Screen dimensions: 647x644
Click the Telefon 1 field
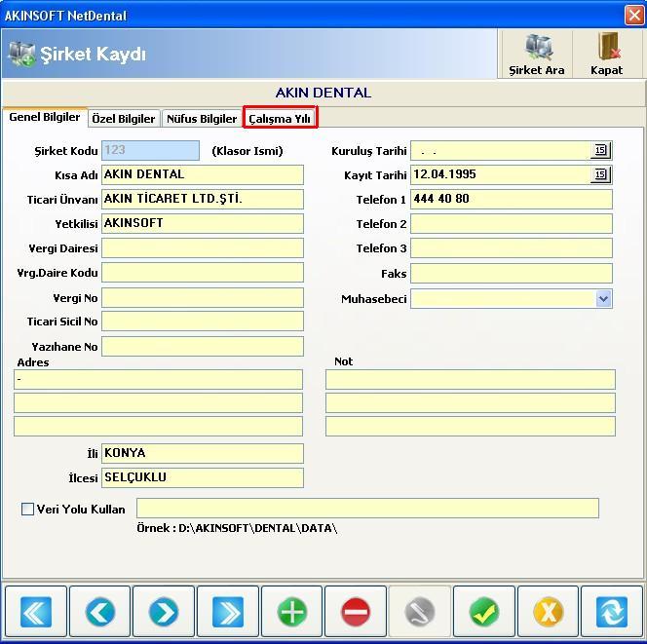click(512, 200)
